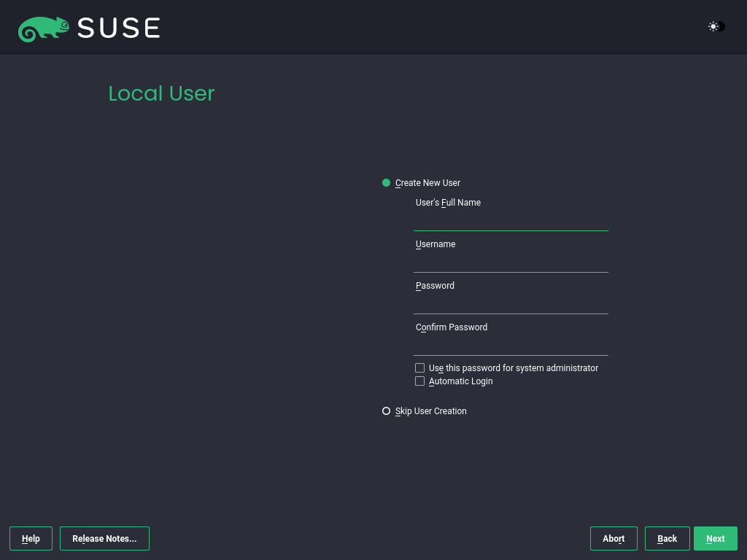This screenshot has width=747, height=560.
Task: Click the empty circle beside Skip User Creation
Action: [x=386, y=411]
